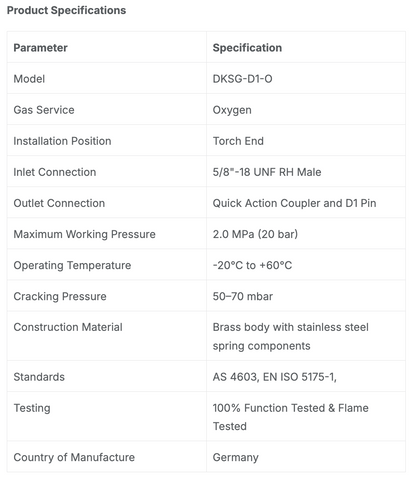Image resolution: width=416 pixels, height=482 pixels.
Task: Click the Construction Material label
Action: [68, 327]
